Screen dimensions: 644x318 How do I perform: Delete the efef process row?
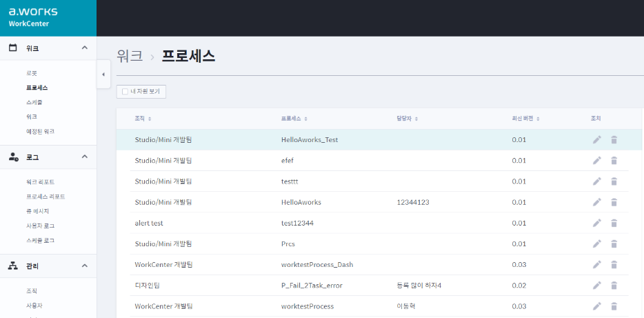(614, 161)
